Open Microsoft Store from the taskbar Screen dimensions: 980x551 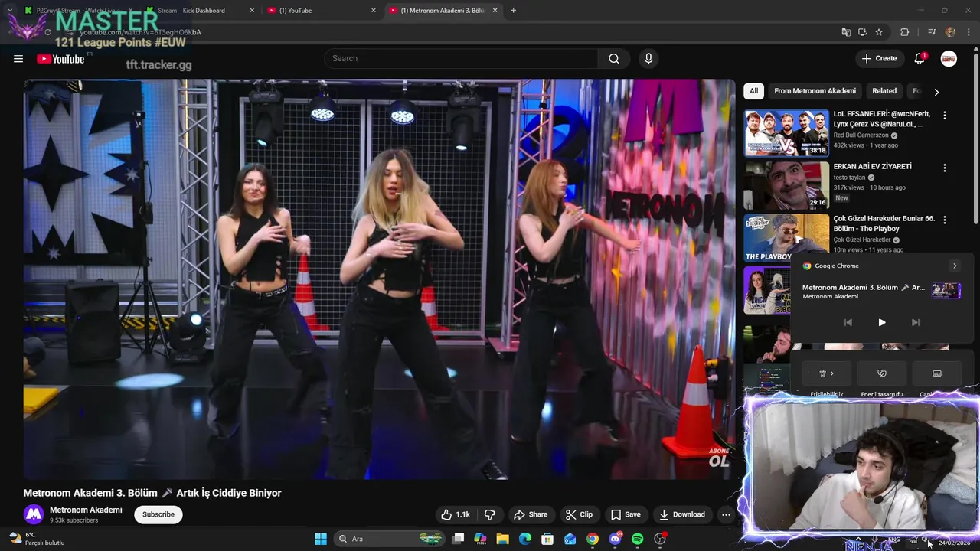pos(547,539)
